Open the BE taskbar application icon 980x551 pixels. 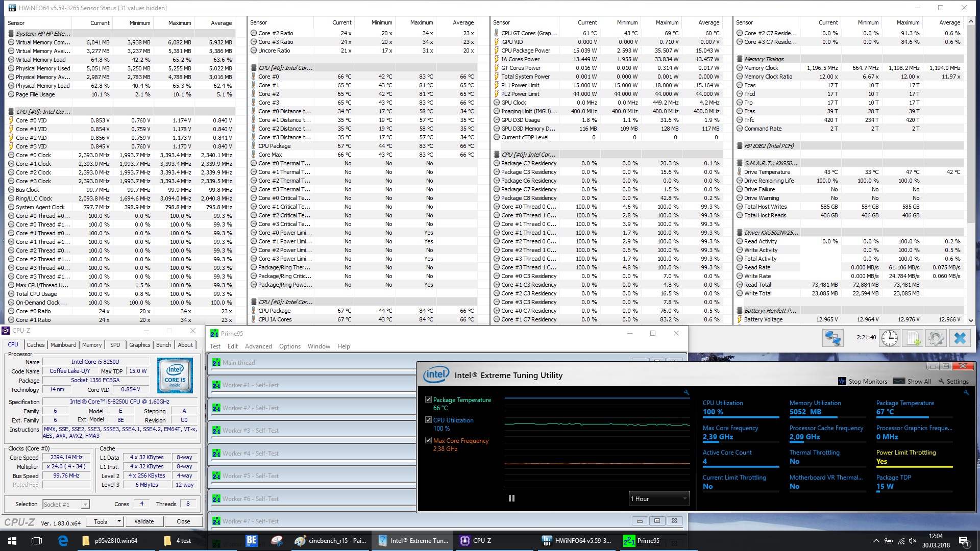(251, 540)
